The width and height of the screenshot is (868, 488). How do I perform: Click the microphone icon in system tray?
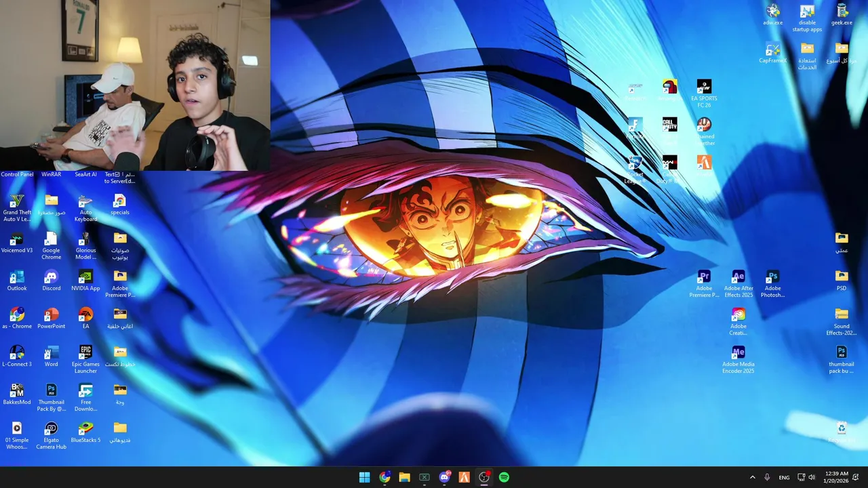click(x=767, y=477)
